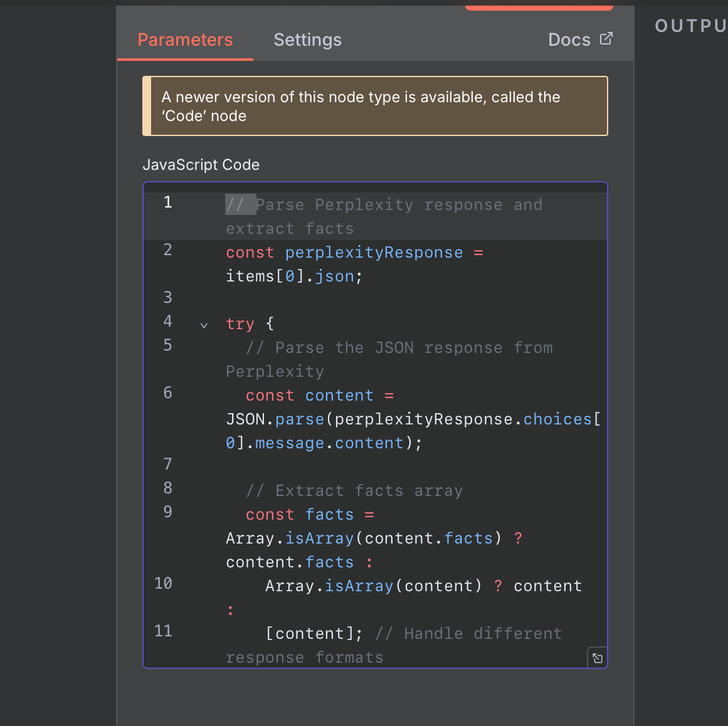Viewport: 728px width, 726px height.
Task: Open the Docs link
Action: (569, 40)
